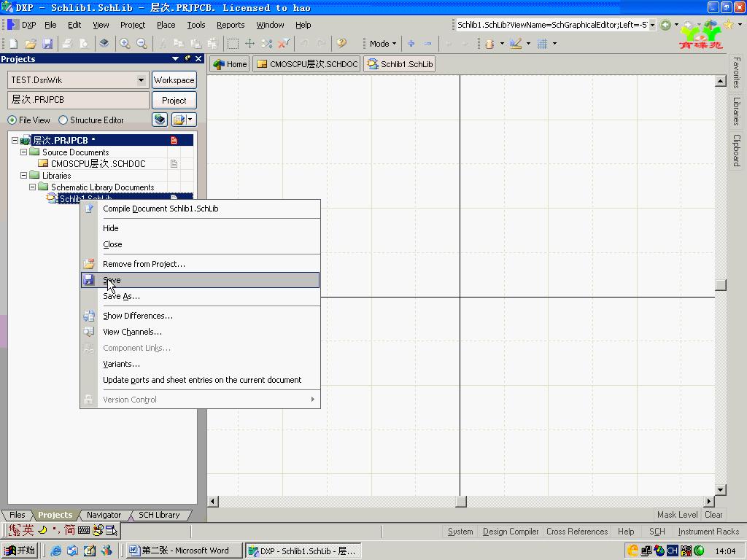Screen dimensions: 747x560
Task: Expand the Version Control submenu
Action: pos(200,400)
